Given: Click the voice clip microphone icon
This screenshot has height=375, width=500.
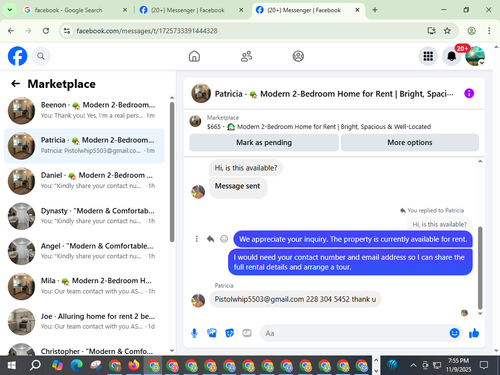Looking at the screenshot, I should click(x=194, y=333).
